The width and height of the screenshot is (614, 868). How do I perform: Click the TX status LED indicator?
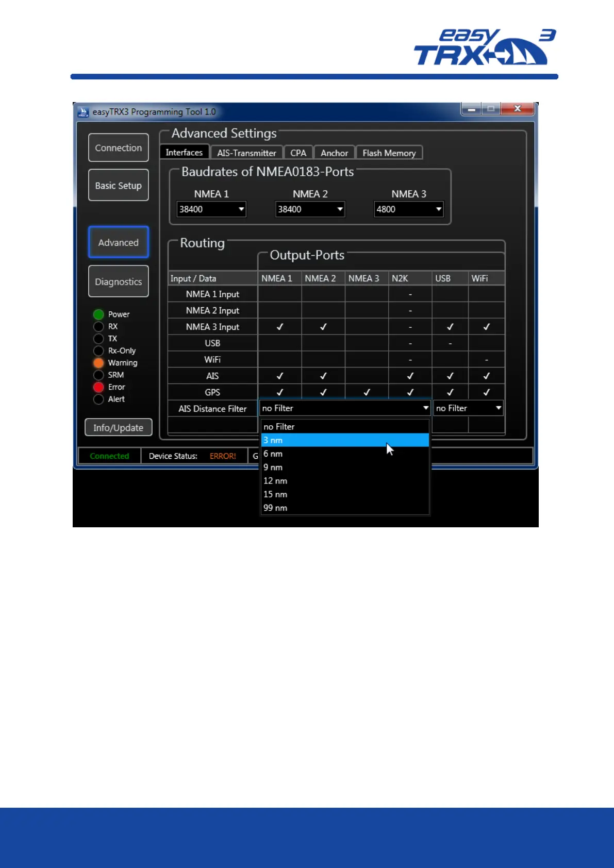click(98, 339)
